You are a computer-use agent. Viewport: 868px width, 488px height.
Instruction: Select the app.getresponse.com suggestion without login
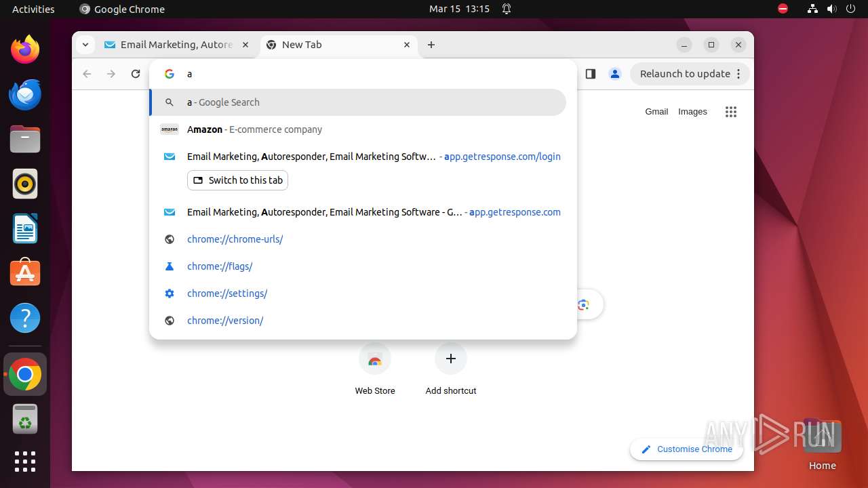[357, 212]
